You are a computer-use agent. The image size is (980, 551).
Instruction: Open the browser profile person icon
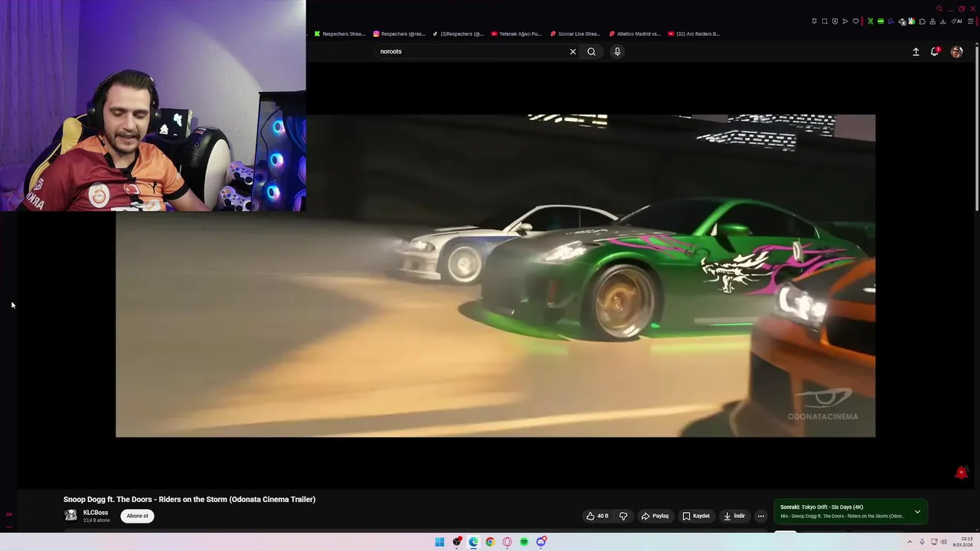[x=933, y=21]
